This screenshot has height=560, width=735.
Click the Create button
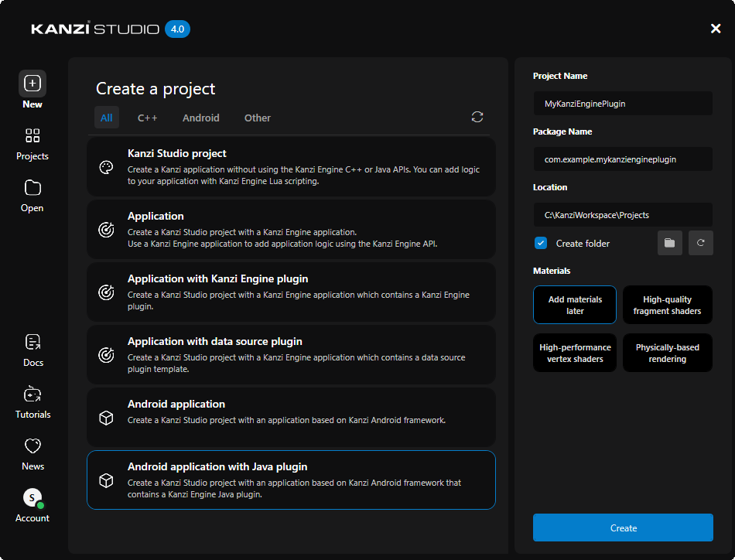623,528
